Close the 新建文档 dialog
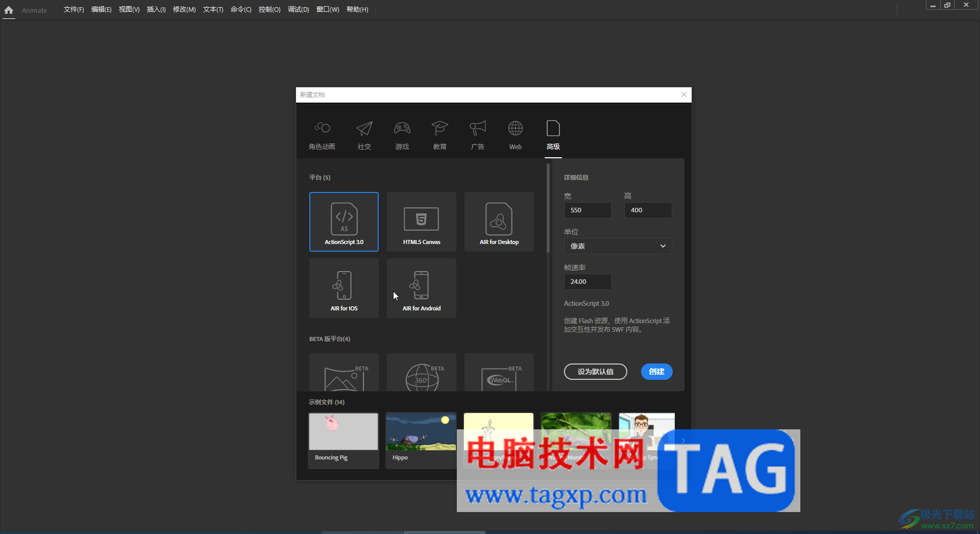The height and width of the screenshot is (534, 980). (x=684, y=94)
